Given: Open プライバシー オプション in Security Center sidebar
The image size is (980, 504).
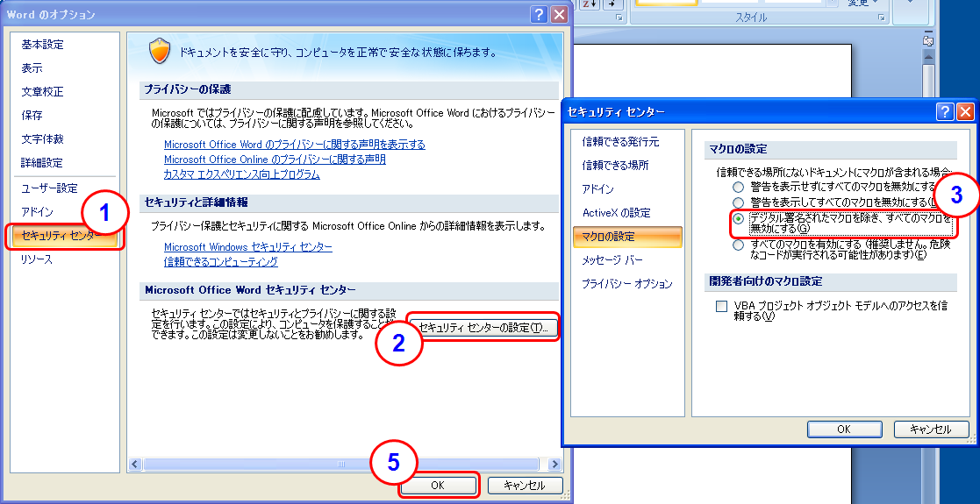Looking at the screenshot, I should point(627,284).
